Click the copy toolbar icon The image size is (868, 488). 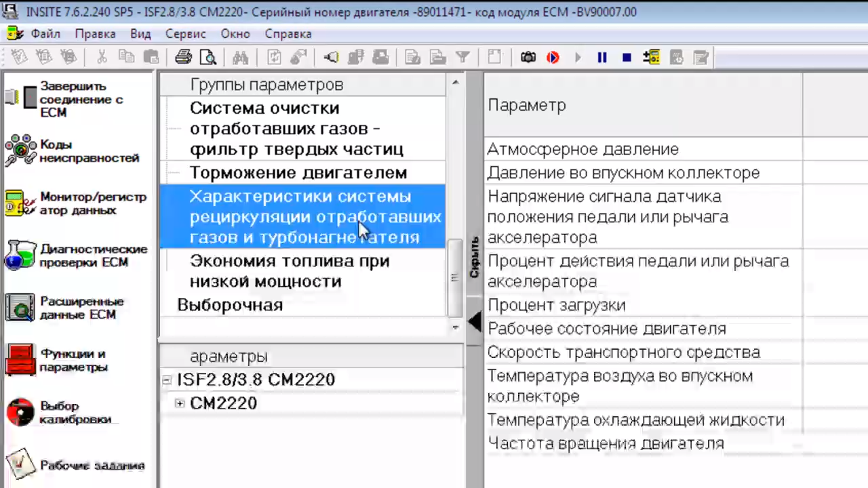tap(126, 58)
